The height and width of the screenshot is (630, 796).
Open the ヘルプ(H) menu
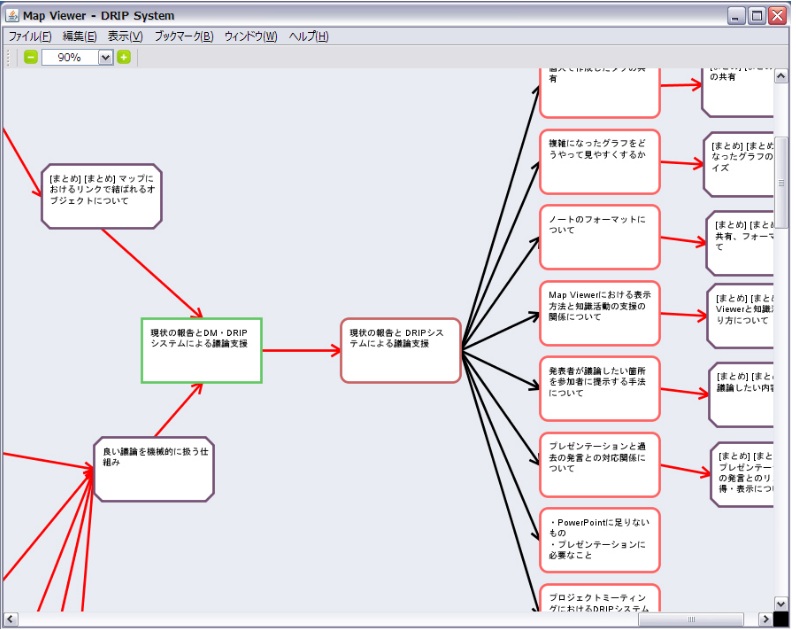309,37
